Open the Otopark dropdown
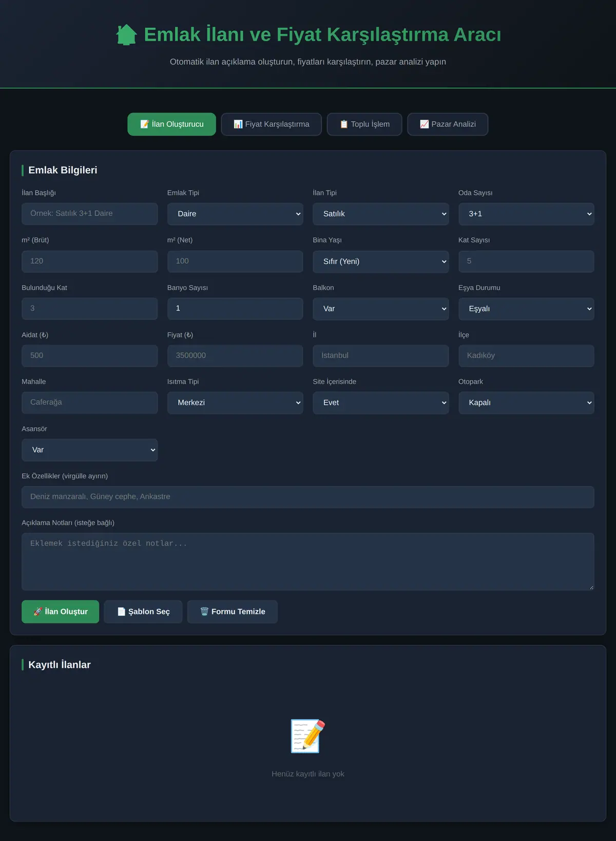The image size is (616, 841). (526, 403)
